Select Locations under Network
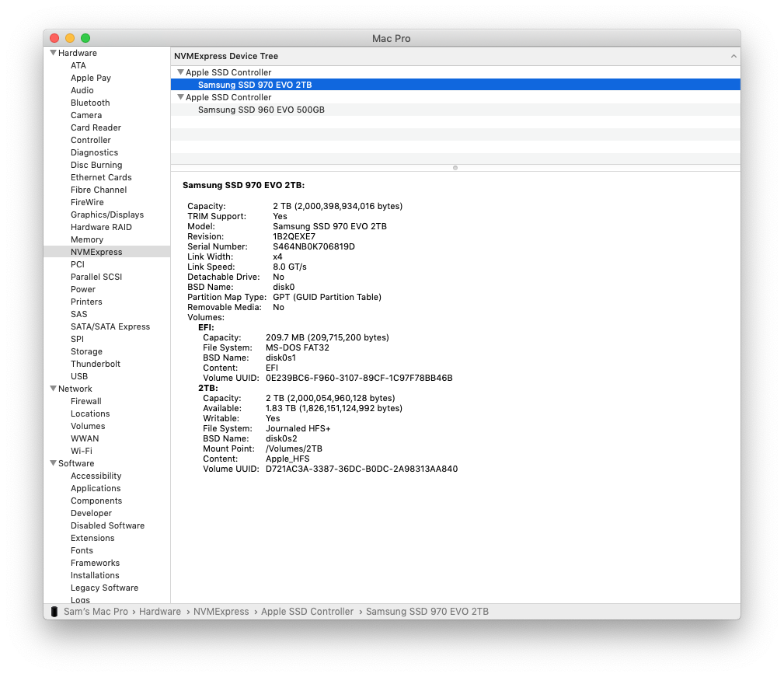Screen dimensions: 784x677 tap(90, 414)
